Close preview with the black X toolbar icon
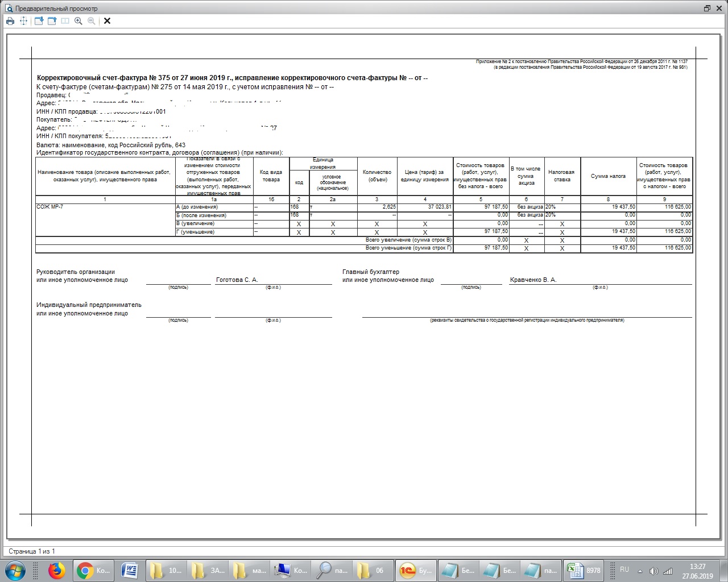This screenshot has width=728, height=582. click(107, 21)
